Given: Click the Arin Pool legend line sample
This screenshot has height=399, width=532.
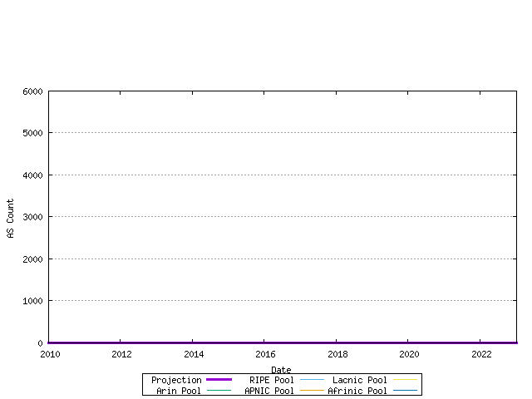Looking at the screenshot, I should click(219, 391).
